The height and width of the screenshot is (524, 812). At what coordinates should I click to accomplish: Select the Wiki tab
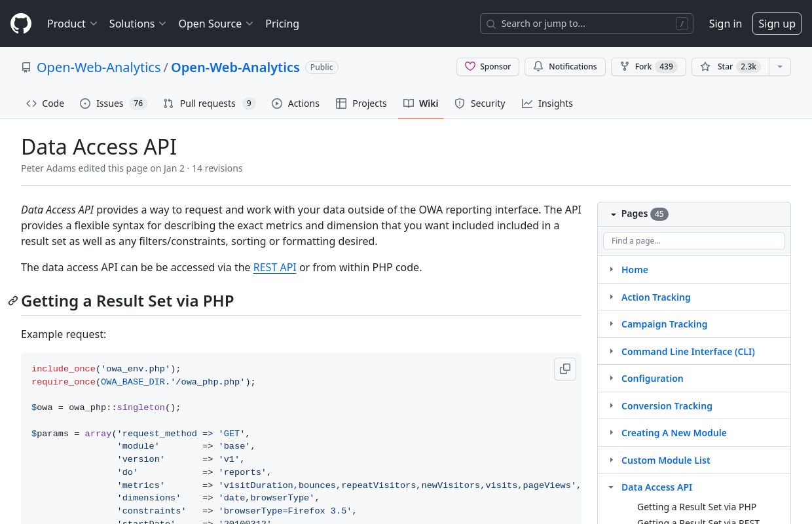pos(420,103)
